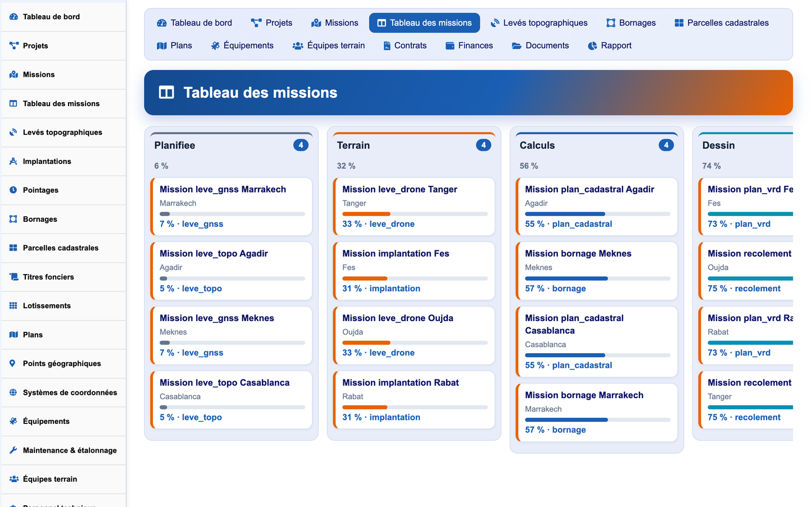
Task: Click the Points géographiques pin icon
Action: pyautogui.click(x=13, y=363)
